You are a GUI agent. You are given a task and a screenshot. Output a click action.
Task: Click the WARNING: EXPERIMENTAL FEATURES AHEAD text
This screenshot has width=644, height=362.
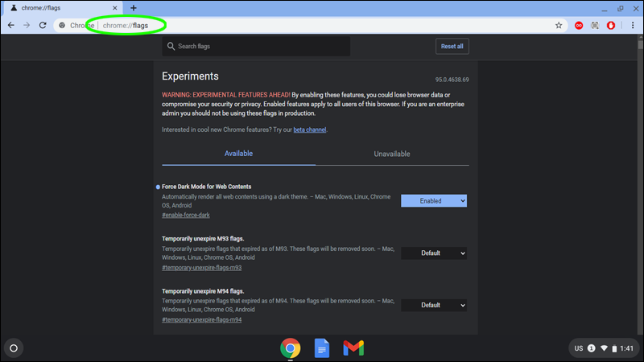click(x=226, y=95)
